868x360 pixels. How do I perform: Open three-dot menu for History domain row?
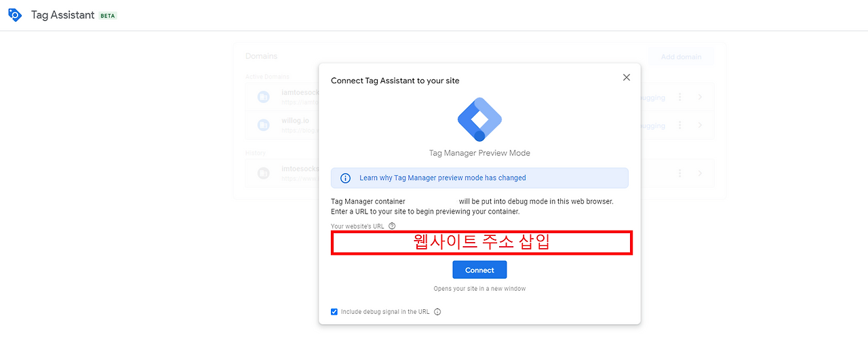679,173
